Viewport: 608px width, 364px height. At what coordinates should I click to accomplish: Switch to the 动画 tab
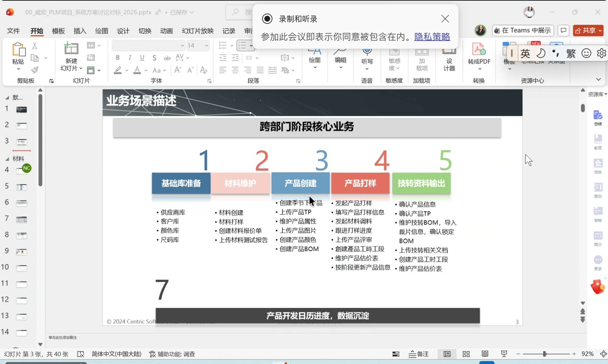[166, 31]
